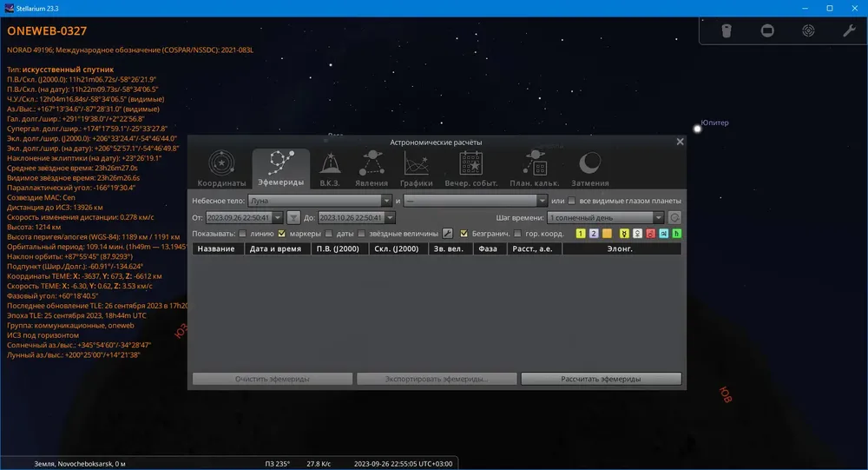Enable the Telrad sight icon
The height and width of the screenshot is (470, 868).
(808, 30)
